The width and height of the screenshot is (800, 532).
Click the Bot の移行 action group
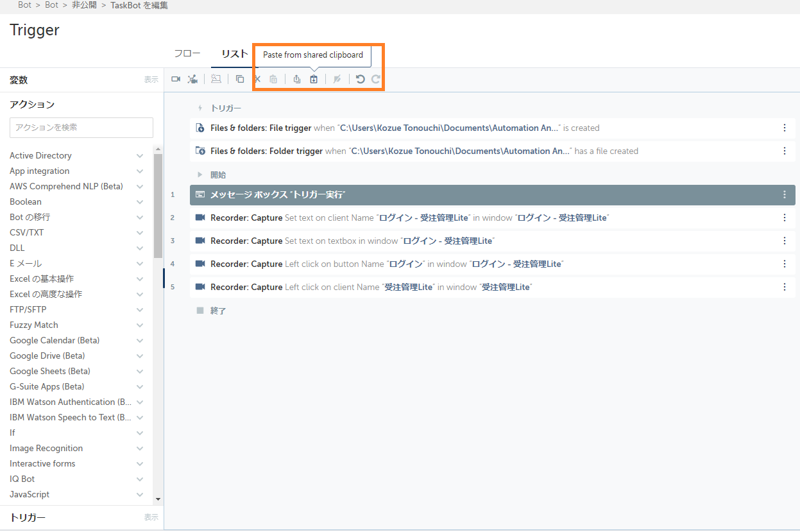pyautogui.click(x=77, y=217)
